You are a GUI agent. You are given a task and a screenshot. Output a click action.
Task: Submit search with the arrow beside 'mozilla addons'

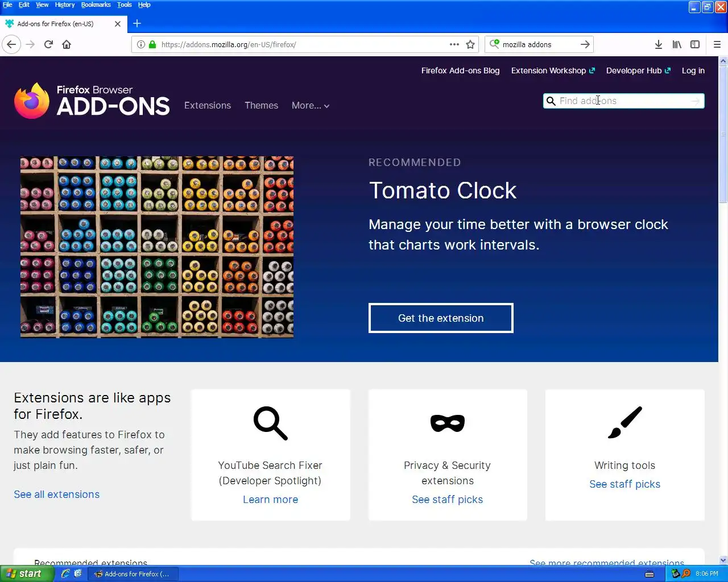[585, 44]
